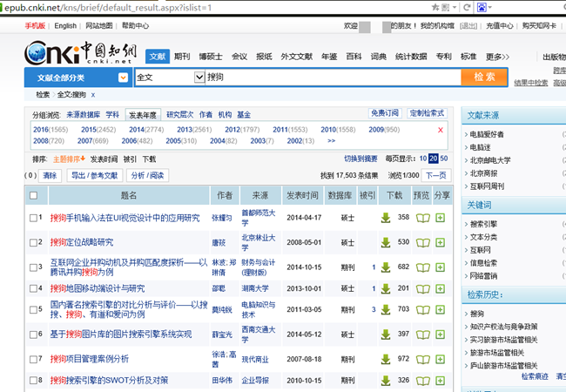Preview row 8 paper with book icon
The height and width of the screenshot is (392, 566).
422,381
